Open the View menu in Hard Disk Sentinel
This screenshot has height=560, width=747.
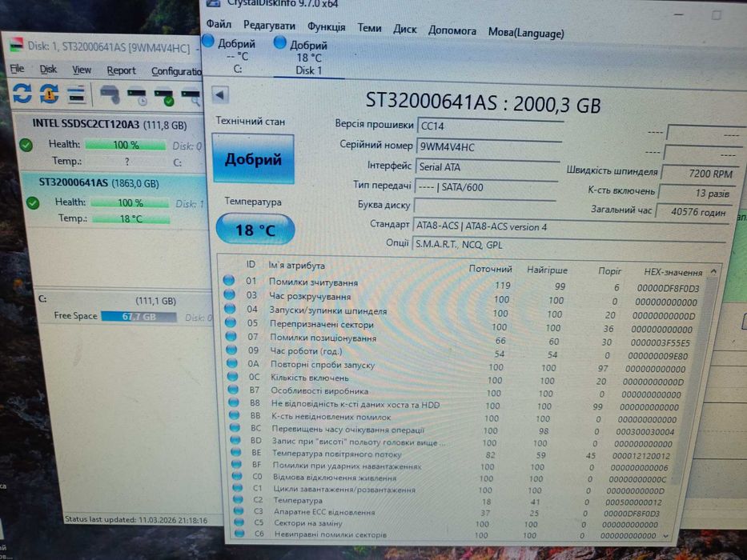82,70
